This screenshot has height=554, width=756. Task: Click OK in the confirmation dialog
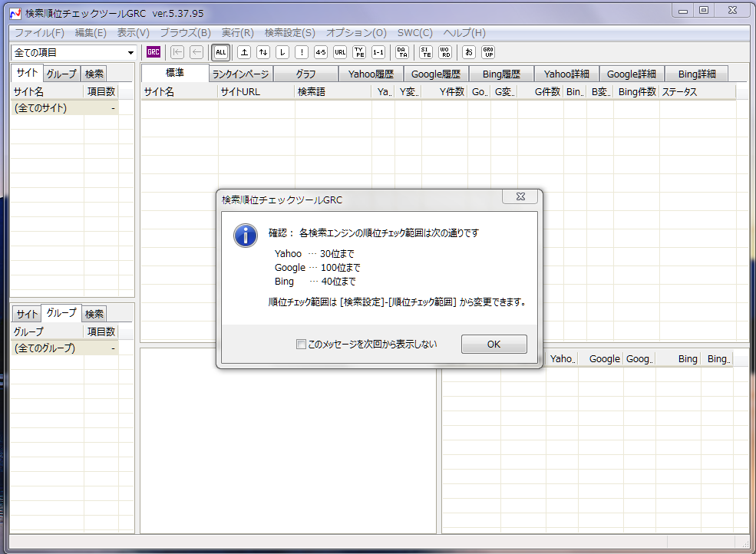[494, 345]
